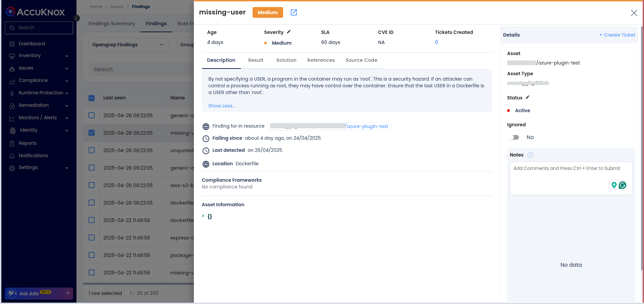Click the Inventory sidebar icon
The width and height of the screenshot is (644, 304).
click(12, 56)
